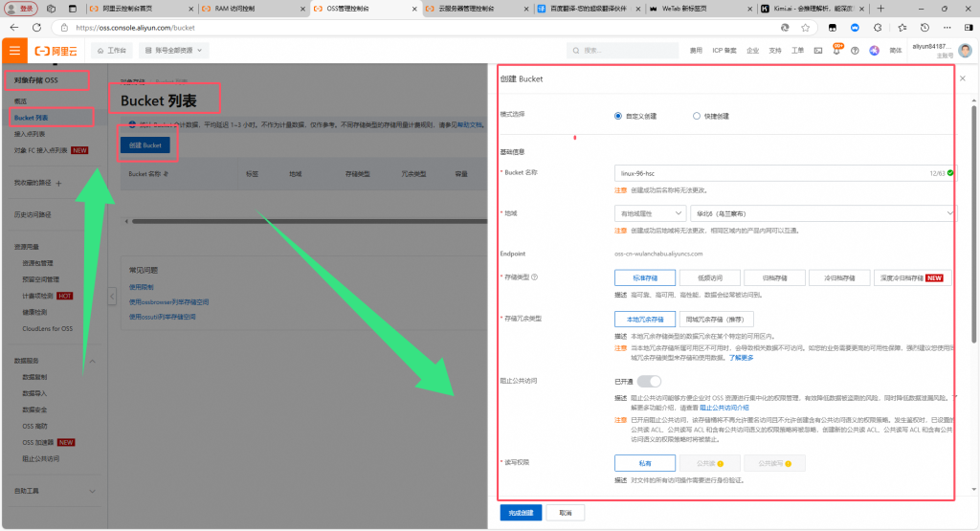The width and height of the screenshot is (980, 531).
Task: Click the help icon beside 存储类型
Action: click(535, 277)
